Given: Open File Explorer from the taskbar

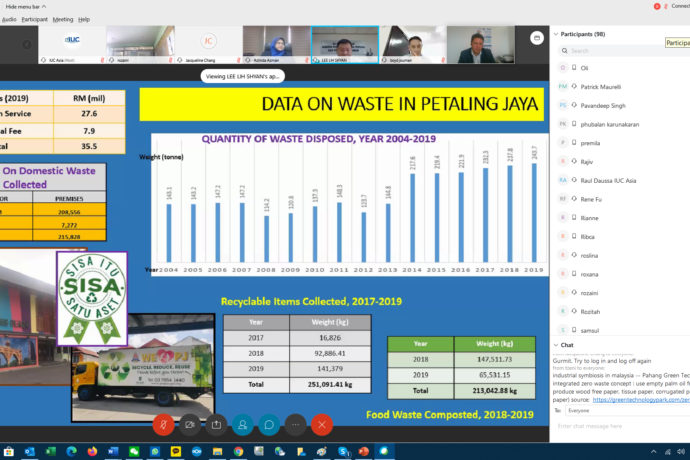Looking at the screenshot, I should [x=217, y=451].
